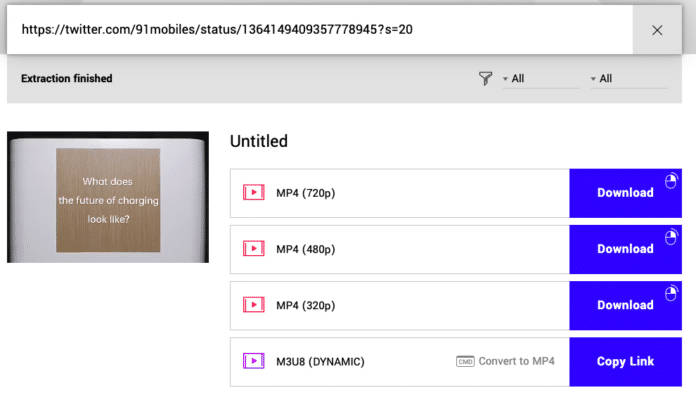Click the MP4 (480p) video icon
This screenshot has width=696, height=402.
coord(253,249)
